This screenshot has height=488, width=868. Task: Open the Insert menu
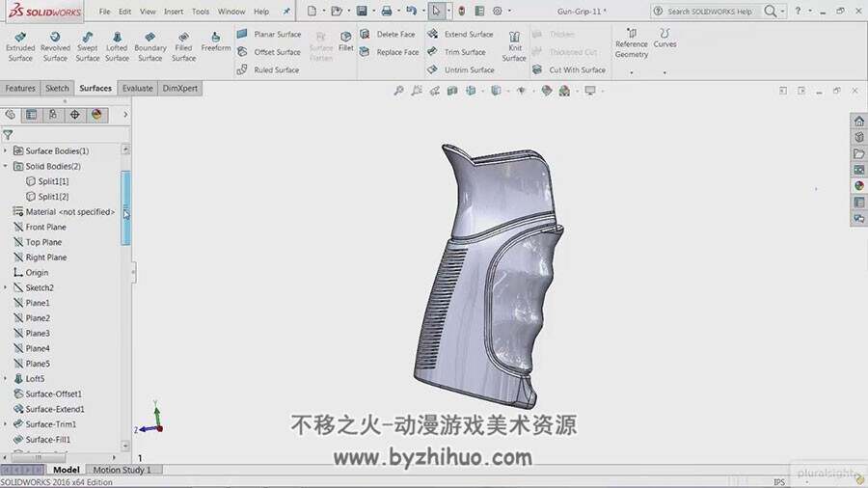(174, 11)
